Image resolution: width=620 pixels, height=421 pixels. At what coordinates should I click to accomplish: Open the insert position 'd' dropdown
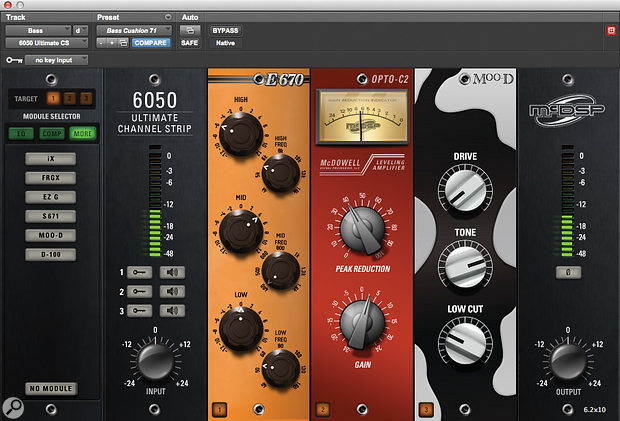[x=81, y=30]
